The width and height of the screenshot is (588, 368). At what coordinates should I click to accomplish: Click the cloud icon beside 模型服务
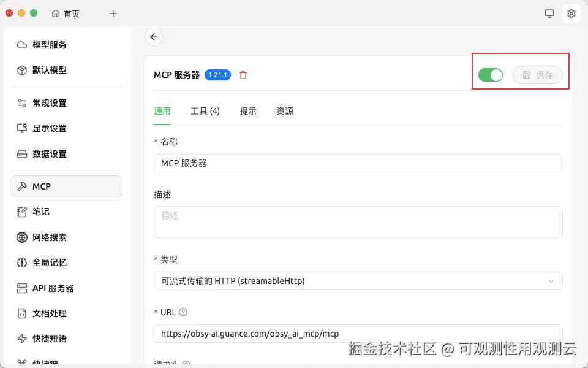tap(22, 45)
